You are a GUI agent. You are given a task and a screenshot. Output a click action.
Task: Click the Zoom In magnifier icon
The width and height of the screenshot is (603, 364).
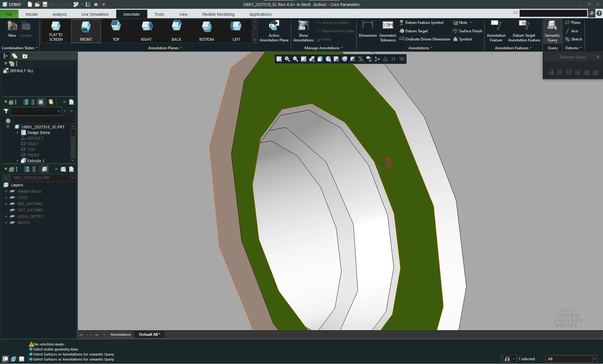pos(287,59)
